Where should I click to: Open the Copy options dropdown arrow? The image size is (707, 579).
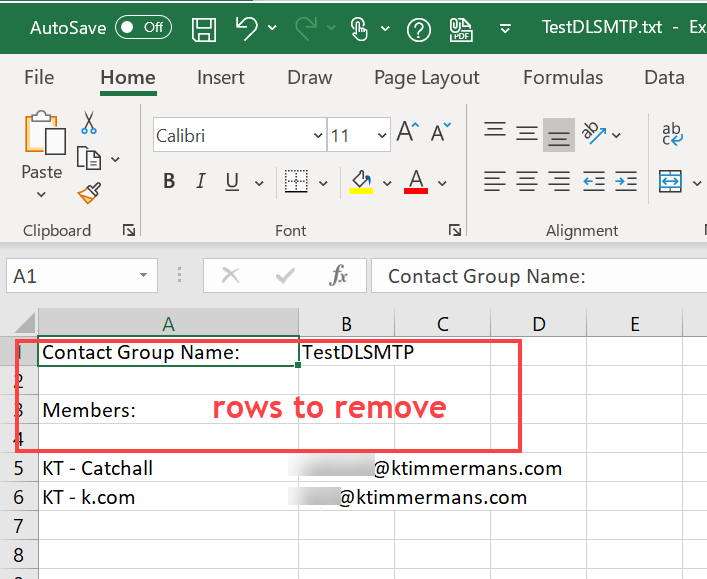pos(115,159)
